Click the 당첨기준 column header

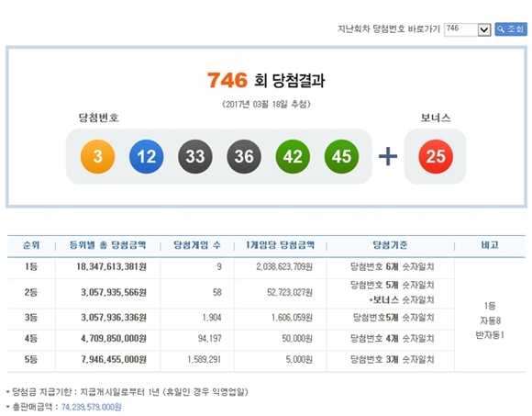390,245
